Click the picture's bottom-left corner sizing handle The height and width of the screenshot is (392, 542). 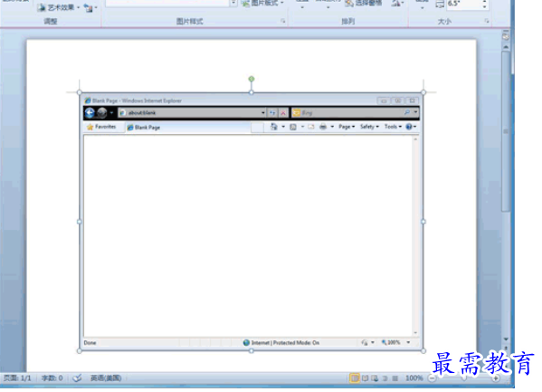(79, 351)
